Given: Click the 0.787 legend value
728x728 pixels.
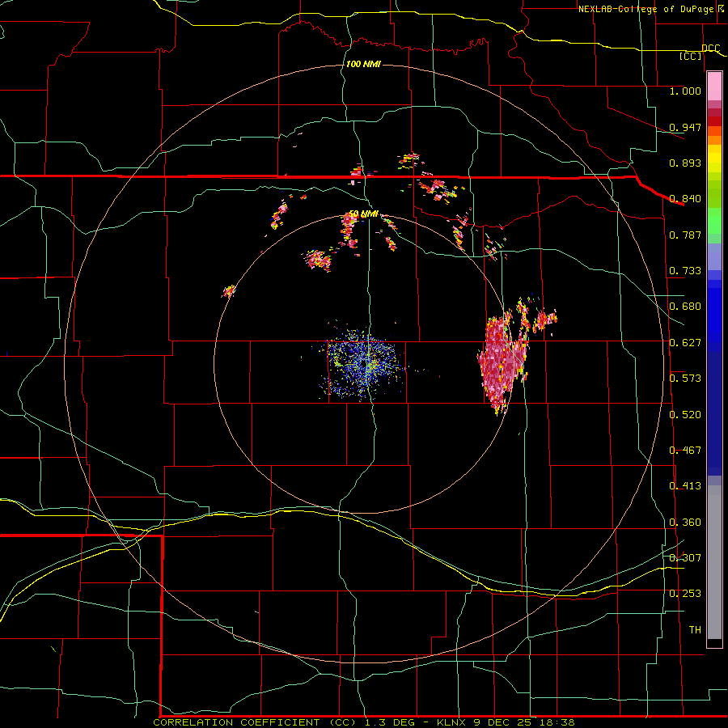Looking at the screenshot, I should tap(685, 235).
